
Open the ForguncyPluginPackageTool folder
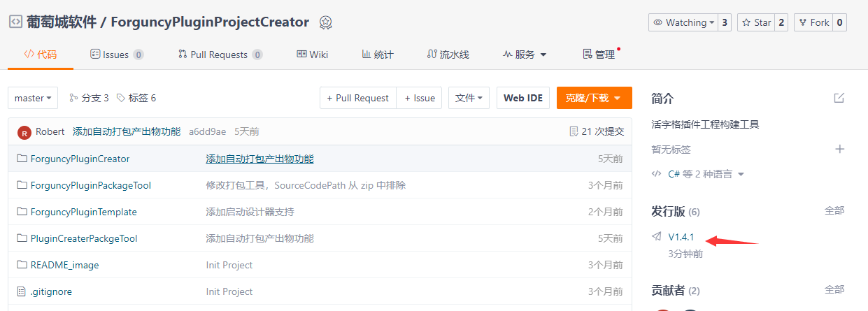coord(91,185)
